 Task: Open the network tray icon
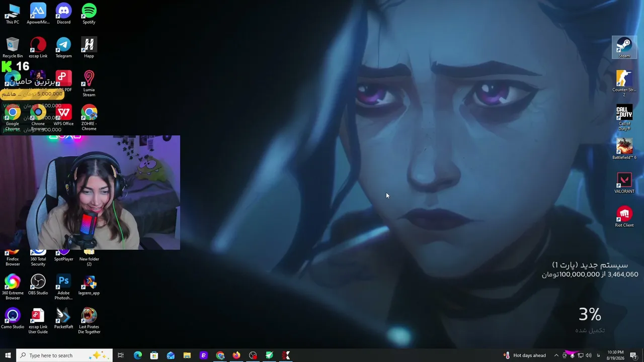[581, 355]
